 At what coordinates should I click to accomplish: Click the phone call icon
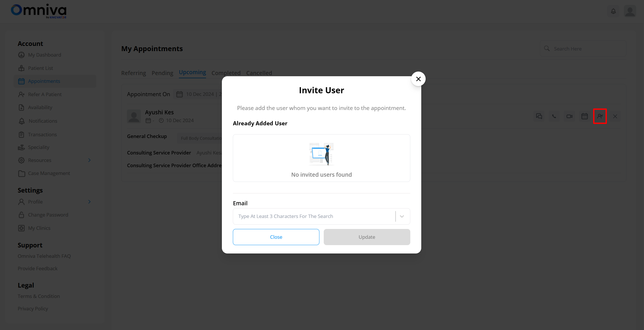tap(554, 116)
